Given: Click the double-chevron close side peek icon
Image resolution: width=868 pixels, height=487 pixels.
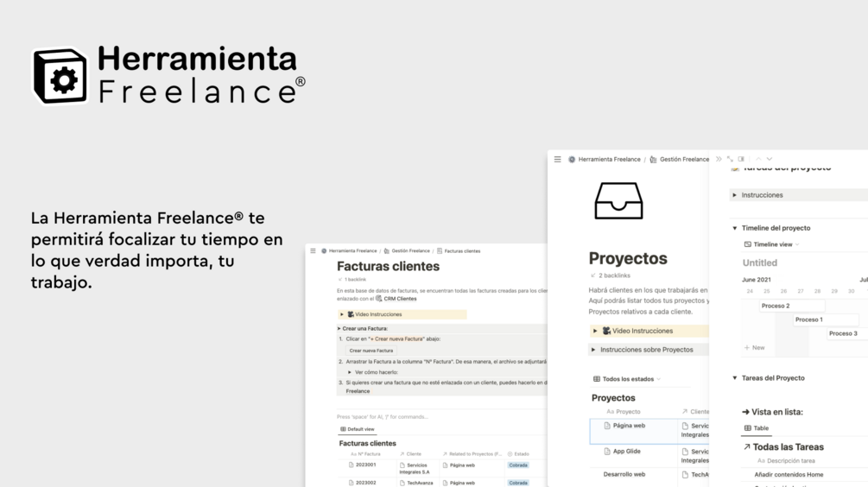Looking at the screenshot, I should [719, 159].
